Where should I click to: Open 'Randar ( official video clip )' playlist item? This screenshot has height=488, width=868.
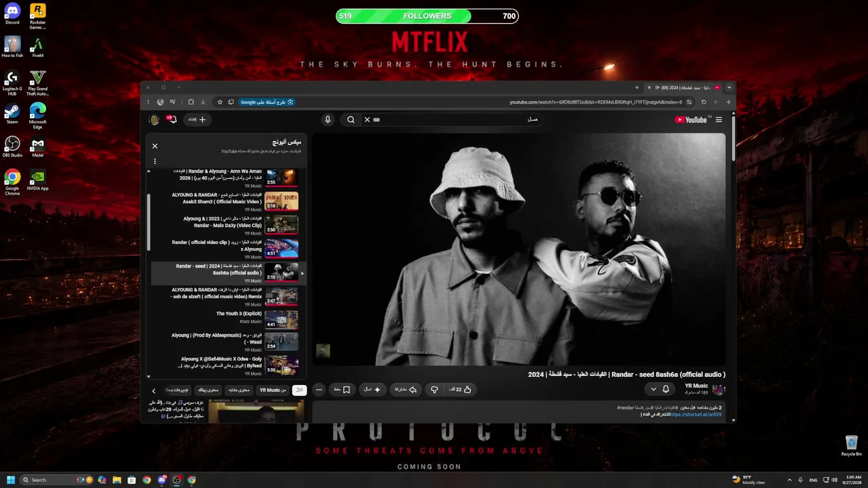(x=227, y=249)
